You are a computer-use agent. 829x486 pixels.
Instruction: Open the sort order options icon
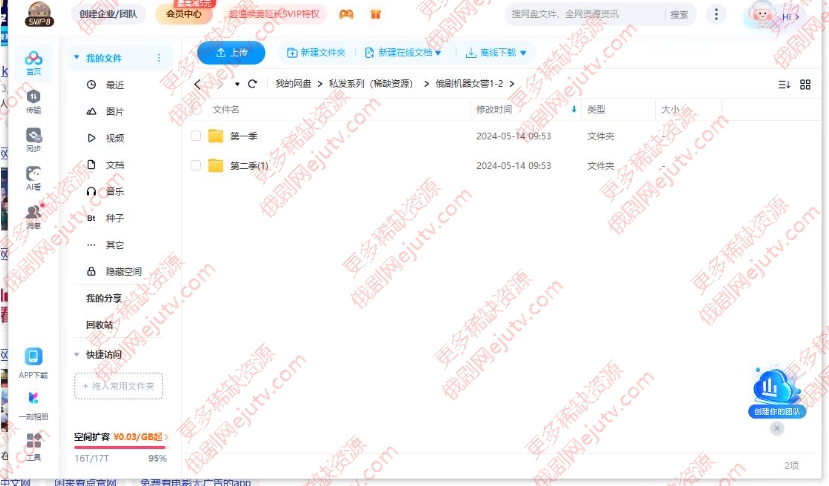tap(784, 85)
